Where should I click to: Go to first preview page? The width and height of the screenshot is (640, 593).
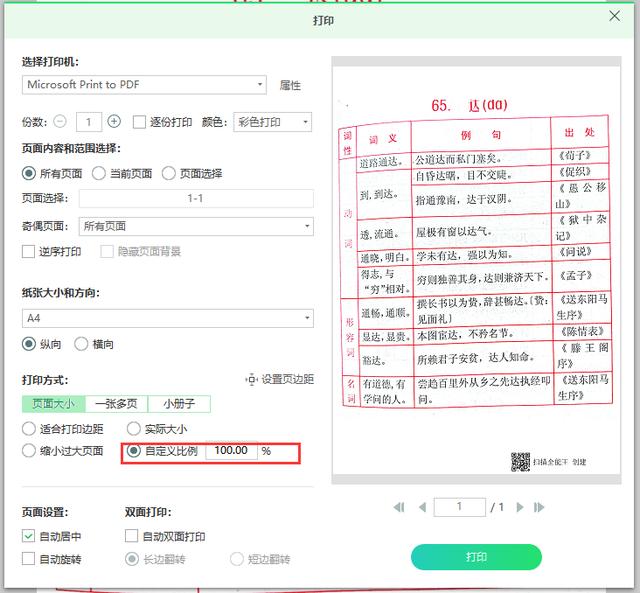[x=399, y=507]
